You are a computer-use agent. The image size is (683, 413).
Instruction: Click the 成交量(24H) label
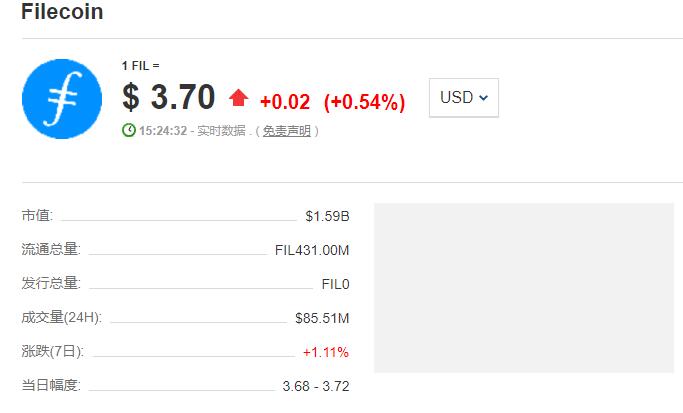(x=62, y=318)
